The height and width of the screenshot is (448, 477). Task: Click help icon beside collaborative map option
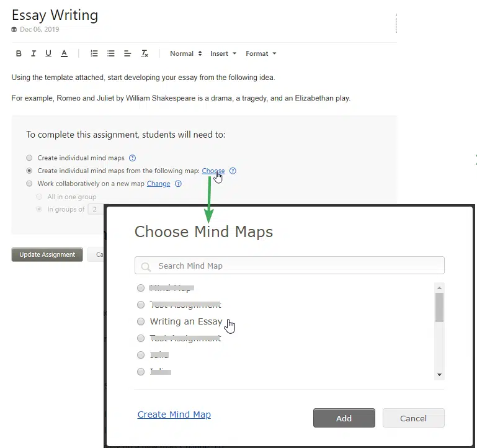(178, 184)
